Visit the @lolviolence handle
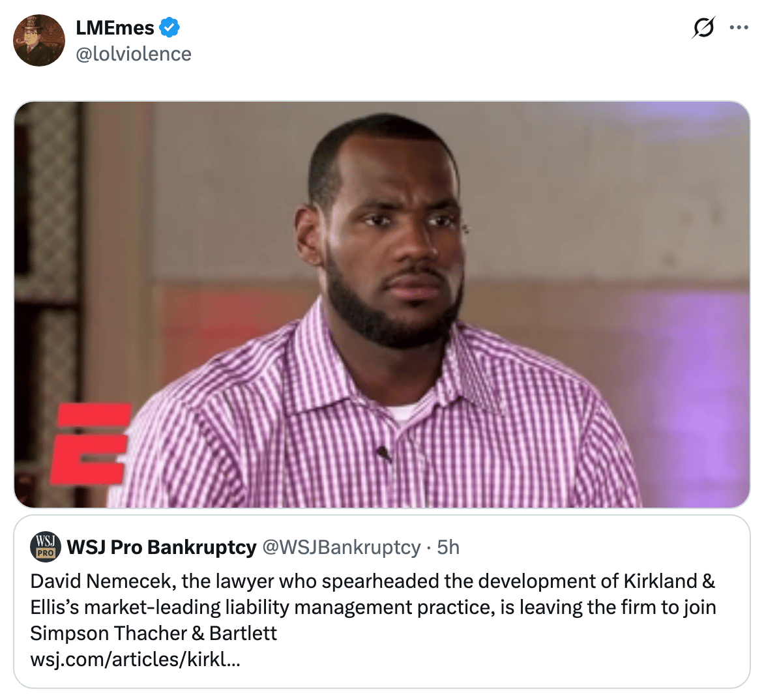 [x=134, y=54]
